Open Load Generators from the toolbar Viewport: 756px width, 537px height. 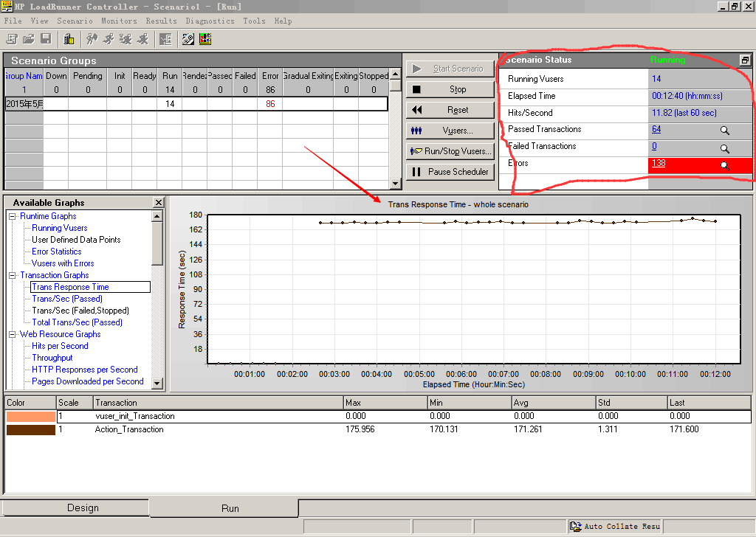pyautogui.click(x=69, y=39)
